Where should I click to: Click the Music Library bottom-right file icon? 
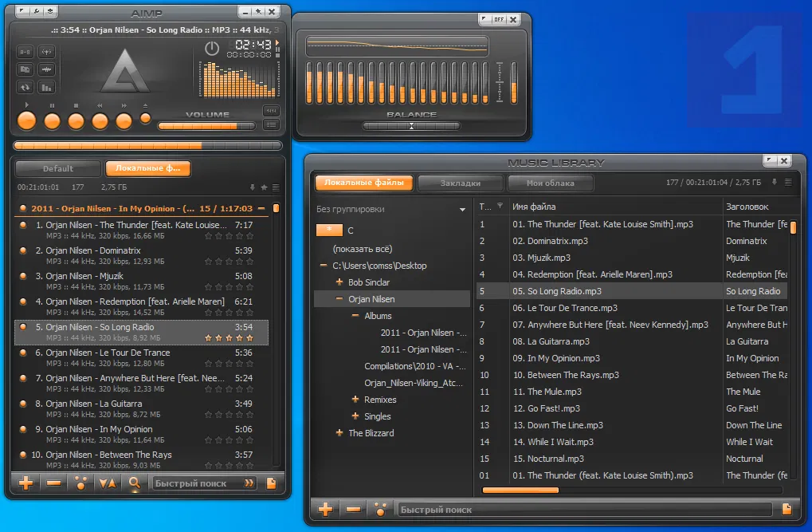tap(787, 509)
